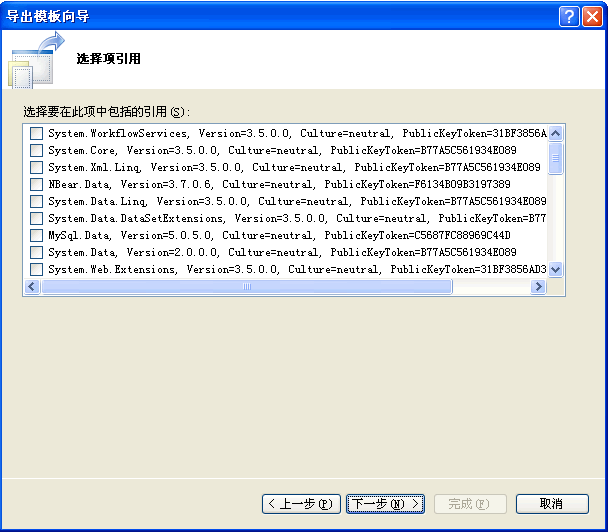Click the help question mark icon
This screenshot has height=532, width=608.
coord(569,17)
